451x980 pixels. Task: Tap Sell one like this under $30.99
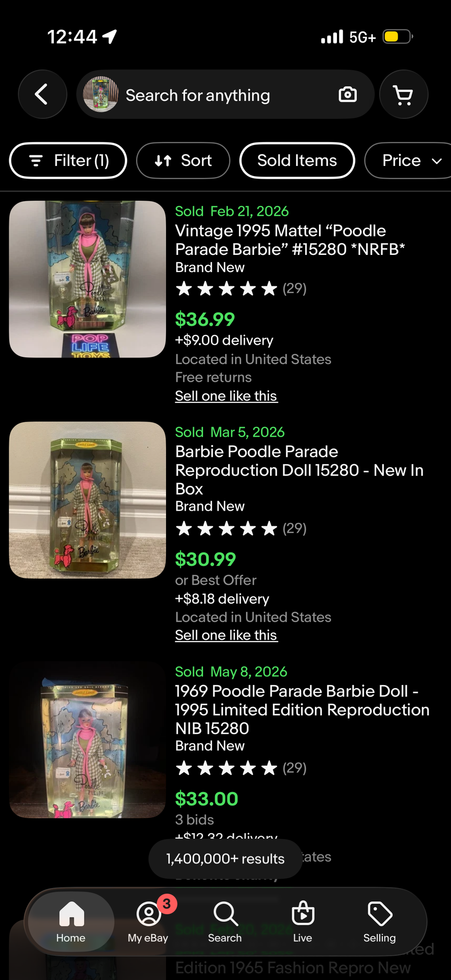click(x=226, y=635)
